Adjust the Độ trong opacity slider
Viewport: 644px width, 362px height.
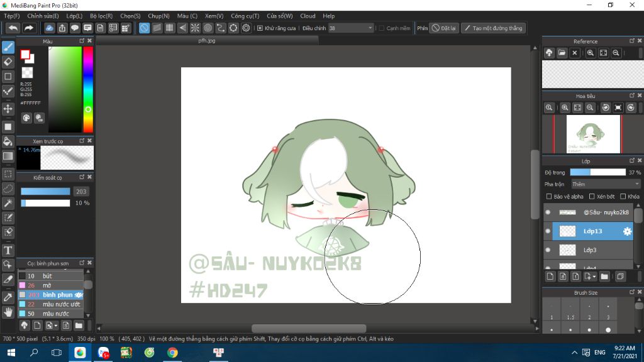pos(597,172)
